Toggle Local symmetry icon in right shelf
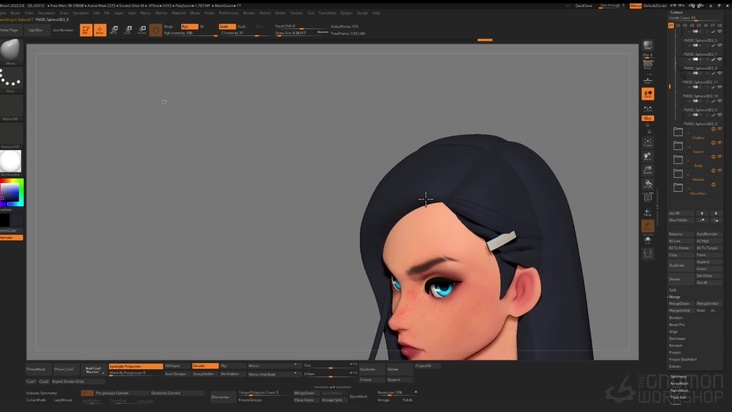Viewport: 732px width, 412px height. [x=648, y=94]
